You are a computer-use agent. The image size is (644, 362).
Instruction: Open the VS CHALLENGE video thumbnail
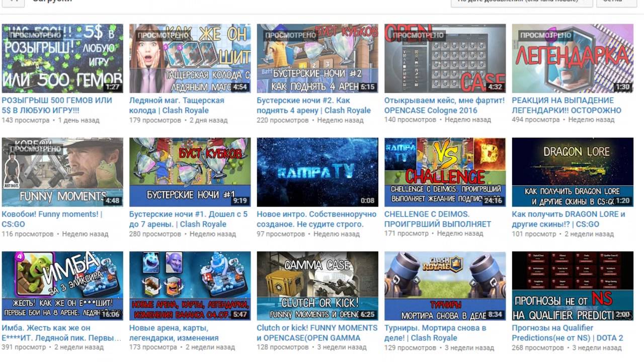[445, 172]
